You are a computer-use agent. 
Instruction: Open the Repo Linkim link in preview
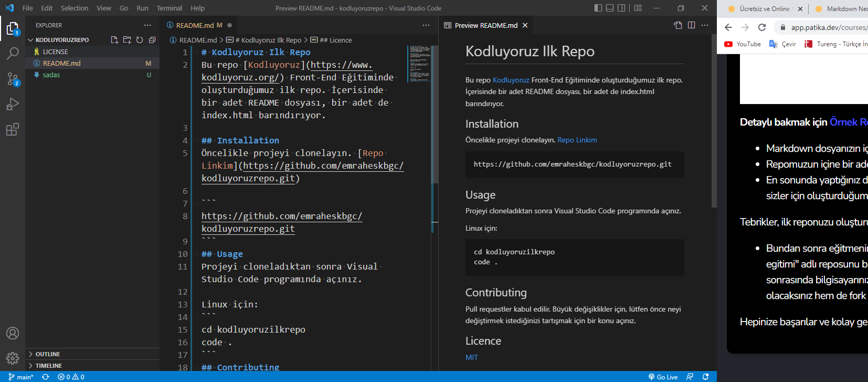click(577, 140)
